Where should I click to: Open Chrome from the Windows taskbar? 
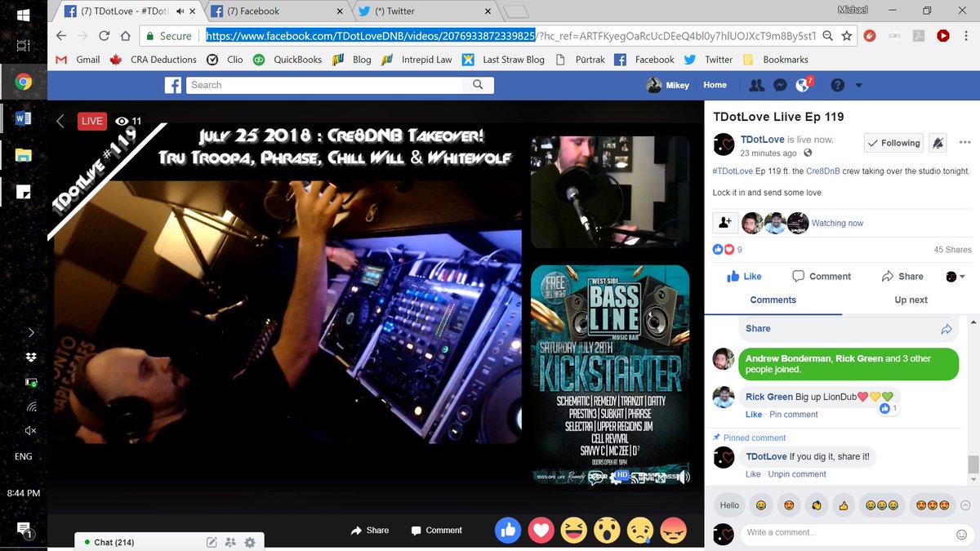pos(23,82)
